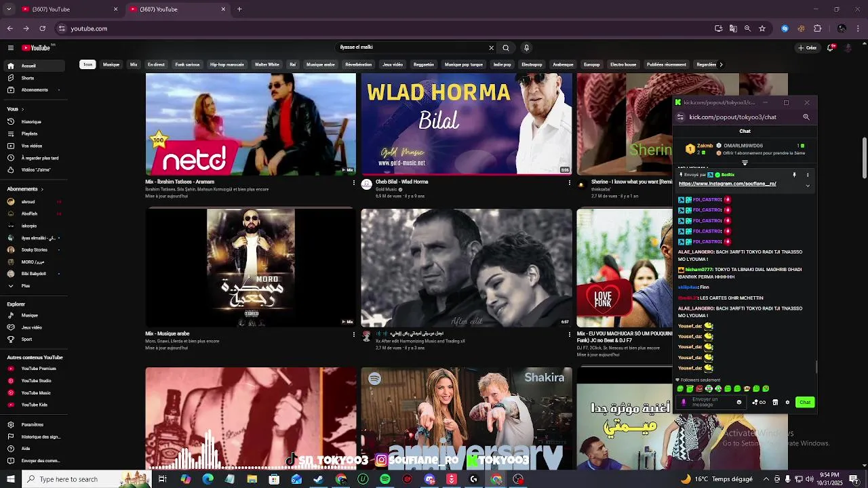Select the Tous filter chip
The image size is (868, 488).
[x=87, y=64]
